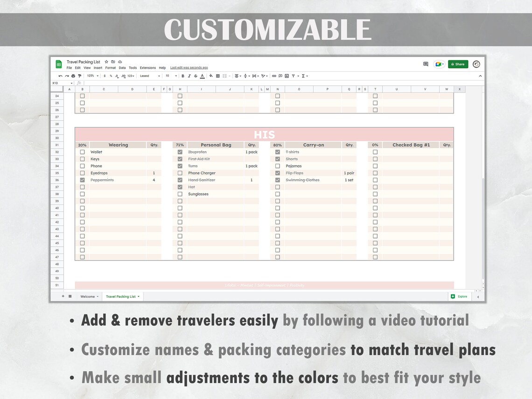The width and height of the screenshot is (532, 399).
Task: Switch to the Welcome sheet tab
Action: pos(89,296)
